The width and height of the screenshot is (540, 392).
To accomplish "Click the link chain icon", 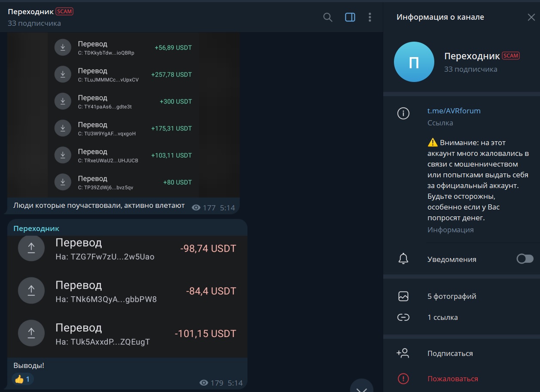I will tap(403, 317).
